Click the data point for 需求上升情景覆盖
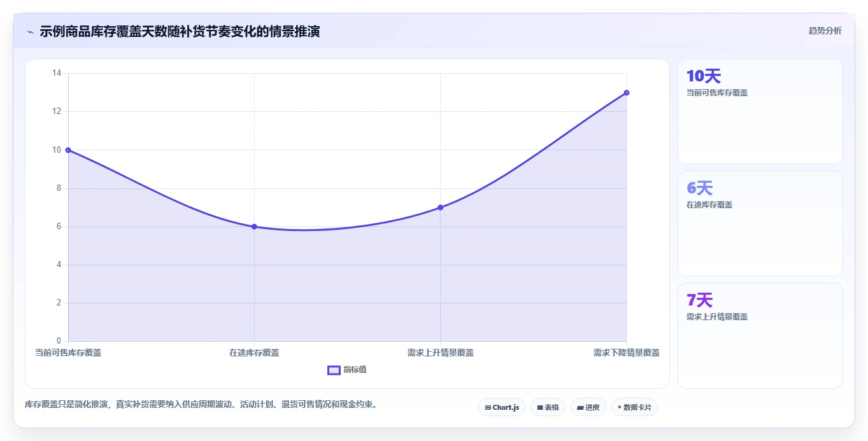The image size is (868, 441). tap(440, 207)
